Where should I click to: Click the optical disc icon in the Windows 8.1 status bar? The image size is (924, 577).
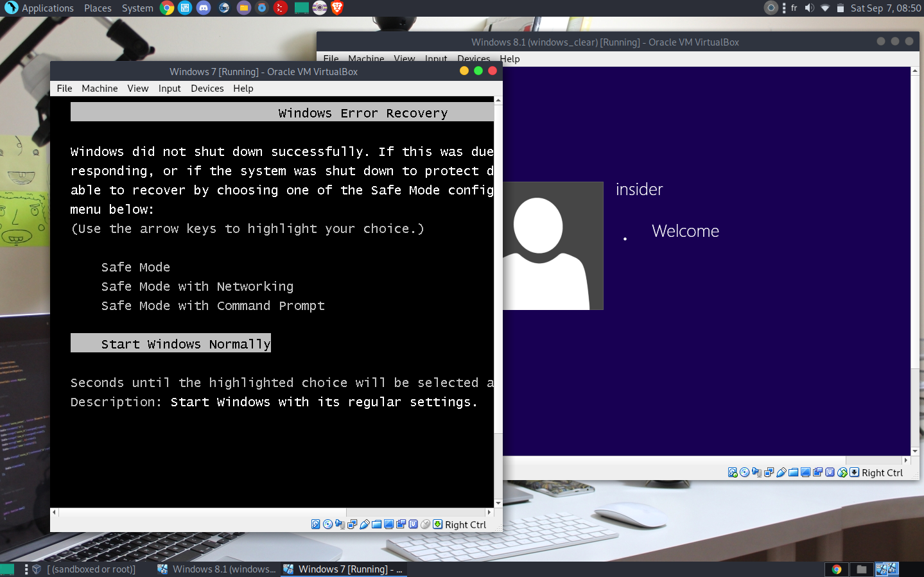click(x=744, y=472)
